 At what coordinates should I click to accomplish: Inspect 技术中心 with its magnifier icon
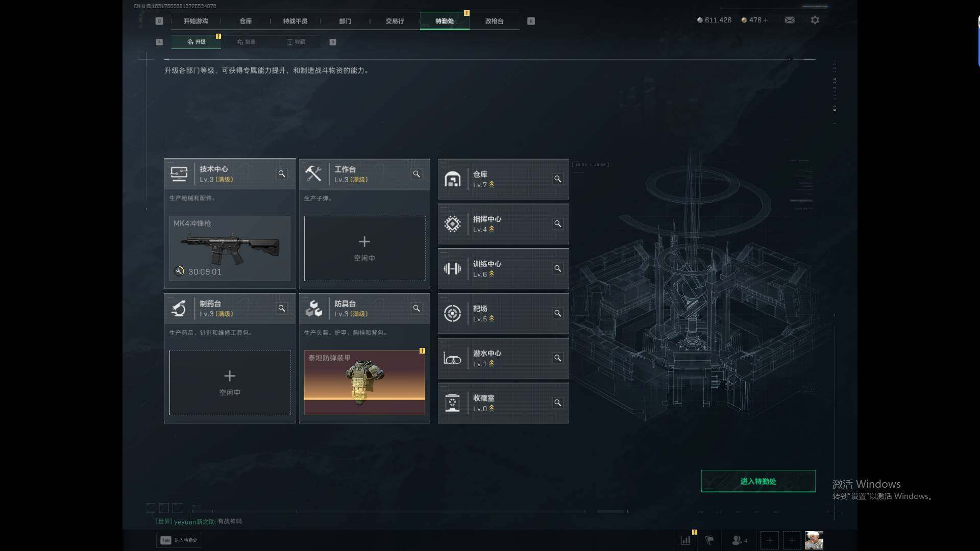(x=282, y=174)
